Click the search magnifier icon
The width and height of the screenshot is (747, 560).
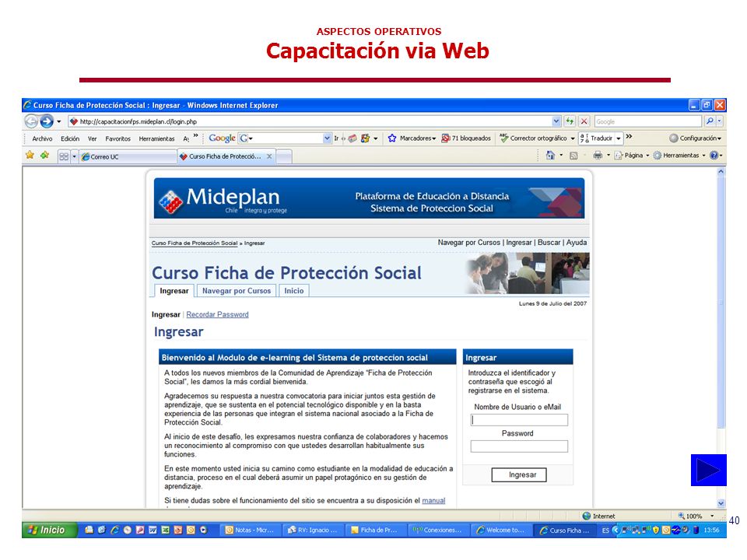pos(710,121)
